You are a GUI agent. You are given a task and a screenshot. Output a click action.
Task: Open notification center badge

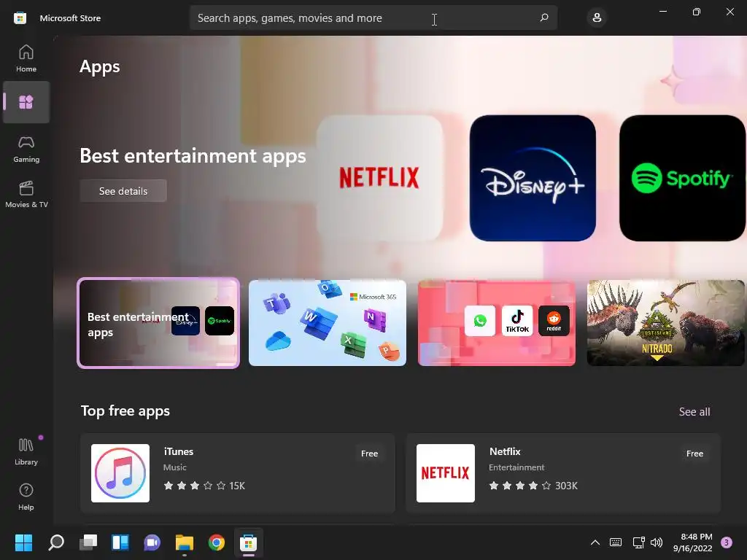click(x=727, y=542)
